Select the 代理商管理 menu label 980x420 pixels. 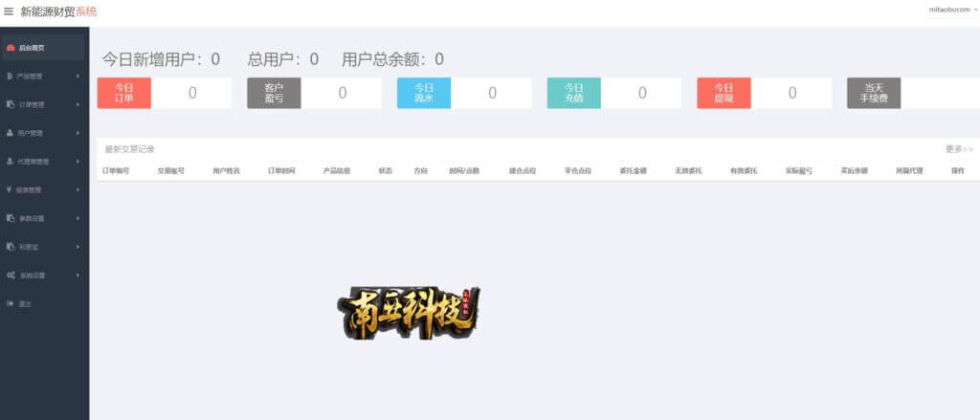click(x=33, y=162)
